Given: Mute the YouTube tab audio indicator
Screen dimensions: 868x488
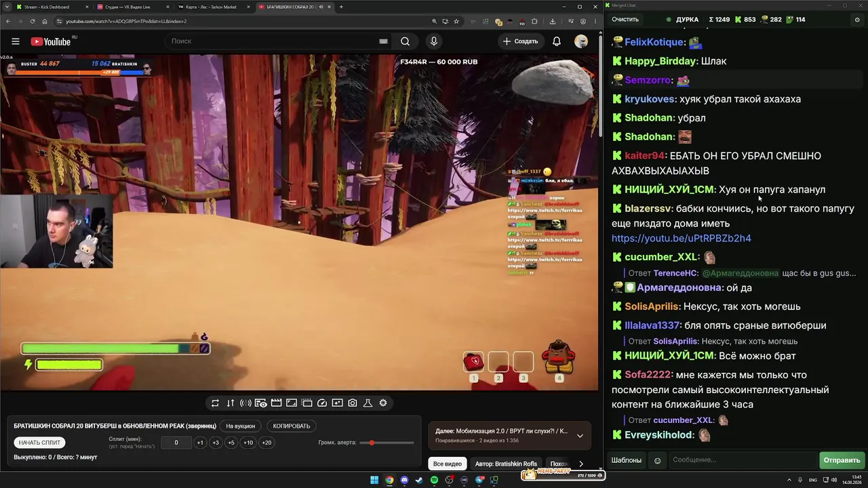Looking at the screenshot, I should coord(320,7).
